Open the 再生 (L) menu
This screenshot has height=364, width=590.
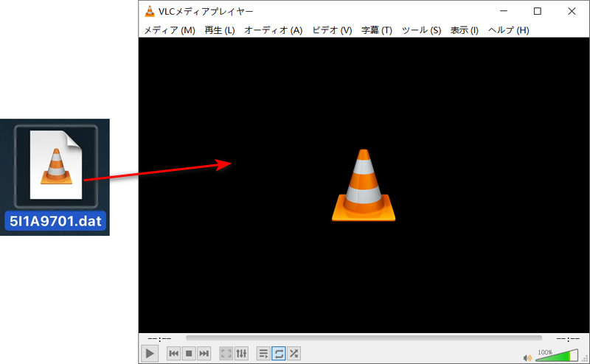220,30
